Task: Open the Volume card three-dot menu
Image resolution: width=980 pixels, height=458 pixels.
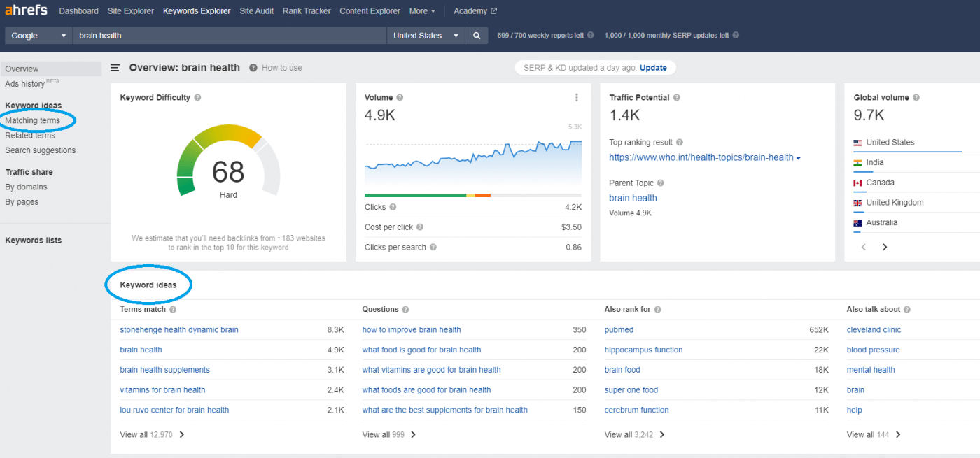Action: (577, 98)
